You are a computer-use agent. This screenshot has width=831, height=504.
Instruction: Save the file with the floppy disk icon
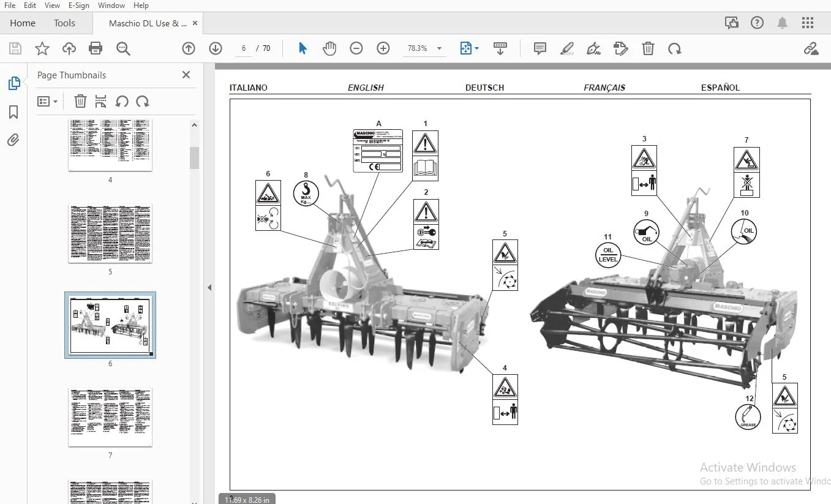click(15, 48)
